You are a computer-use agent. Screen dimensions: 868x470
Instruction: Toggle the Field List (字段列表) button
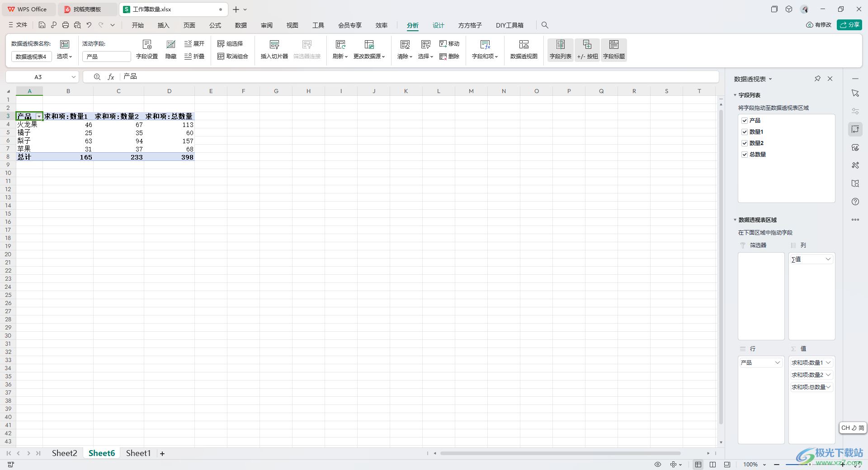coord(561,50)
